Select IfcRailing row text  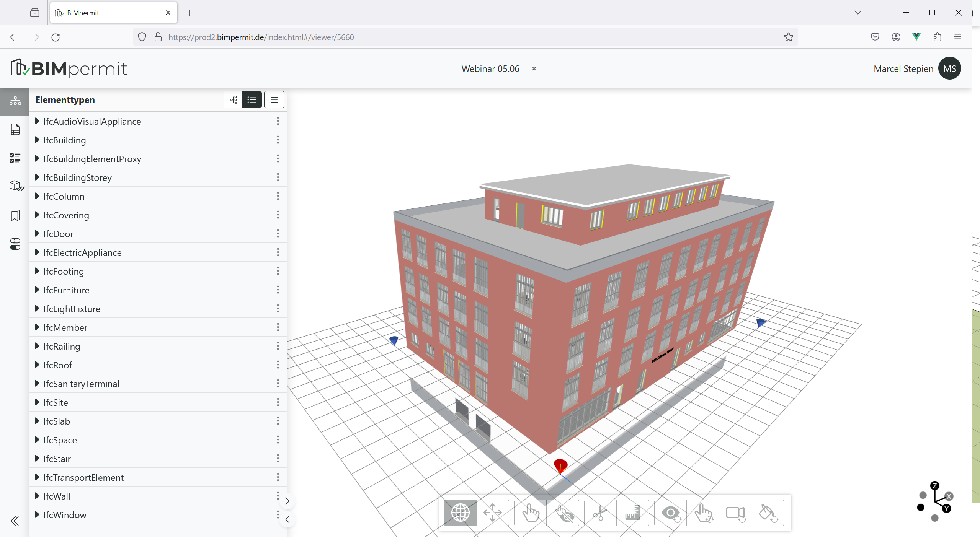tap(62, 347)
